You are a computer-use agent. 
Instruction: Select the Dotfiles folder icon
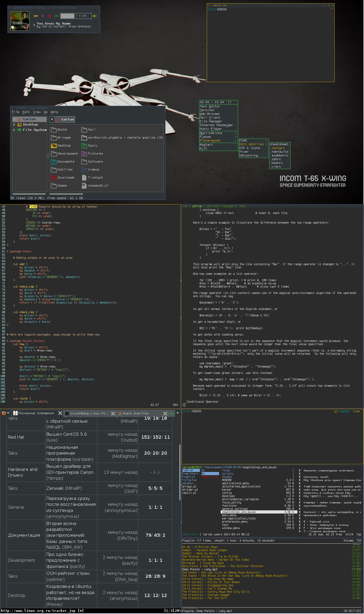point(54,170)
